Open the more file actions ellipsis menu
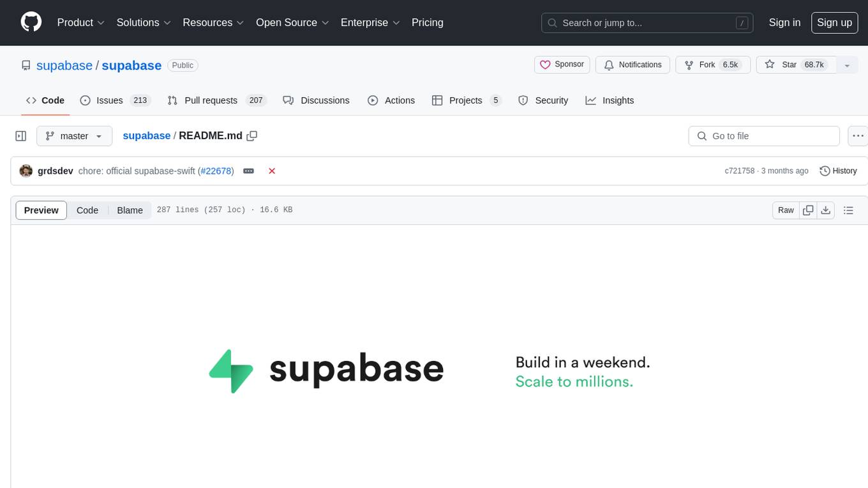The height and width of the screenshot is (488, 868). point(858,136)
